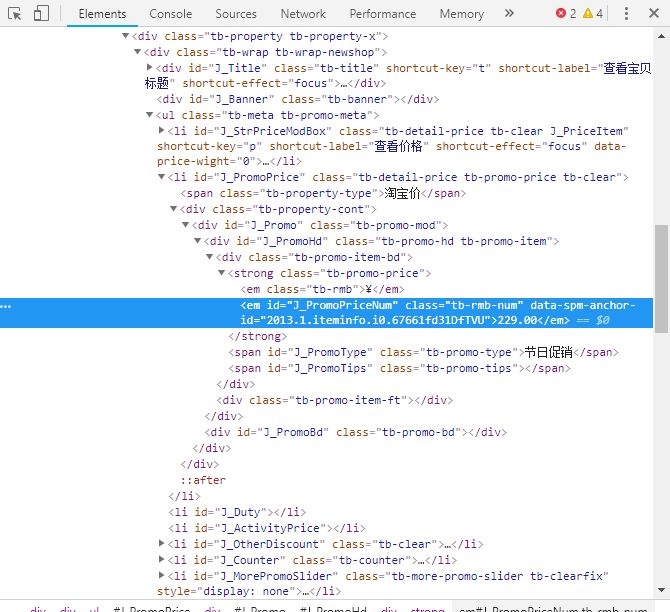Show more DevTools tabs with the chevron
This screenshot has height=612, width=670.
509,14
